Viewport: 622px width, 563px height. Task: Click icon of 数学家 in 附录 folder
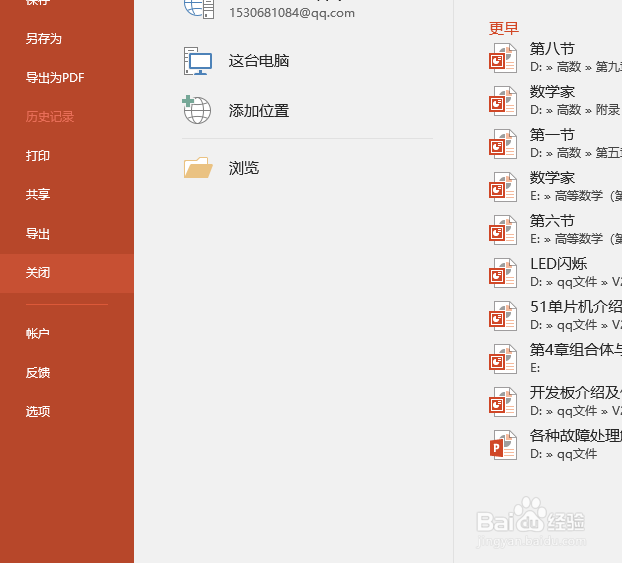tap(503, 101)
